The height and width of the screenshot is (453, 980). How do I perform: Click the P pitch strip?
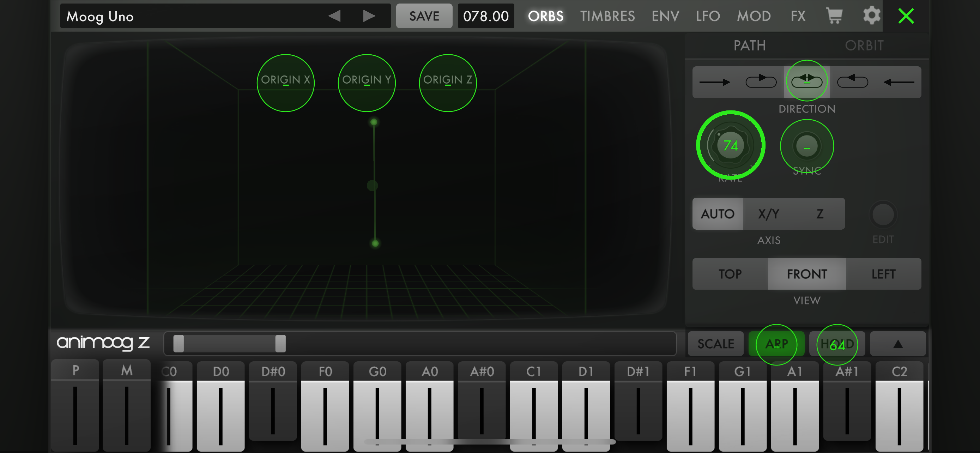click(x=75, y=405)
